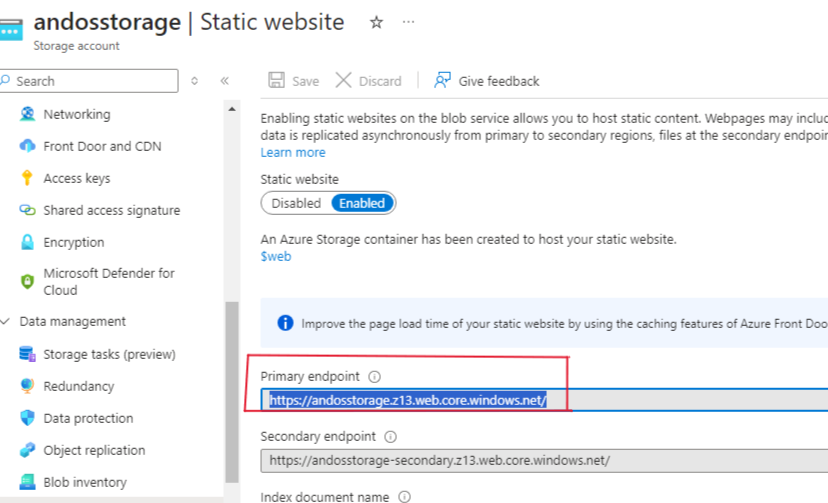Click the Front Door and CDN icon
This screenshot has height=503, width=828.
coord(27,146)
